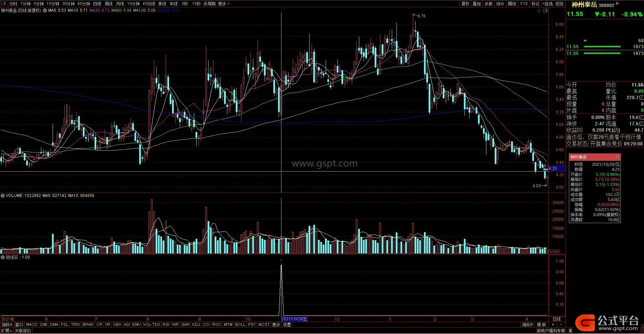This screenshot has height=334, width=644.
Task: Open the VOLUME indicator dropdown arrow
Action: [x=3, y=196]
